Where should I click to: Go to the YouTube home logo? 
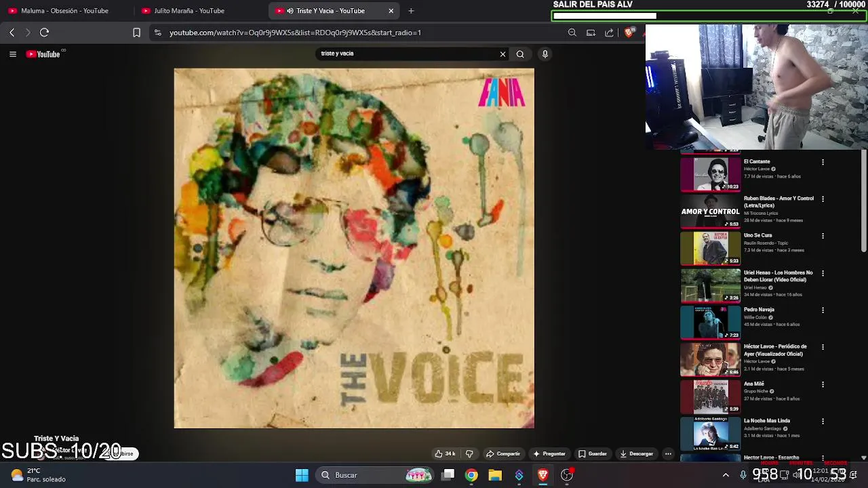pyautogui.click(x=43, y=54)
